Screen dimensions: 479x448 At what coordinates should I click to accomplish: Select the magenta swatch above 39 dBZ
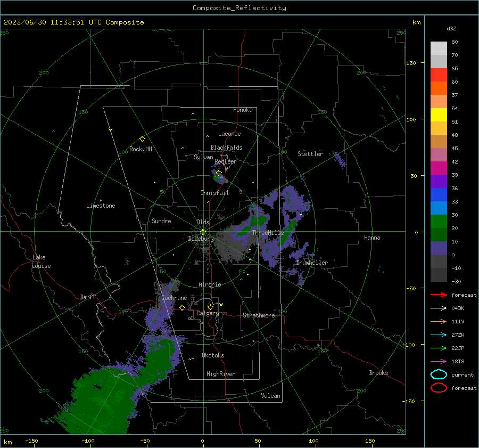point(439,168)
